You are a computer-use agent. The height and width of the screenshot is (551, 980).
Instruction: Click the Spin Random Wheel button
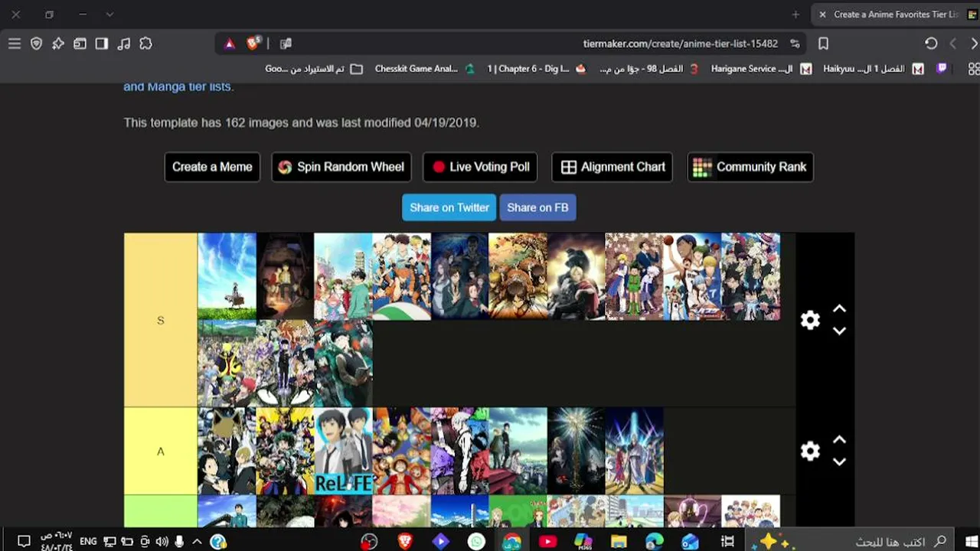[341, 167]
